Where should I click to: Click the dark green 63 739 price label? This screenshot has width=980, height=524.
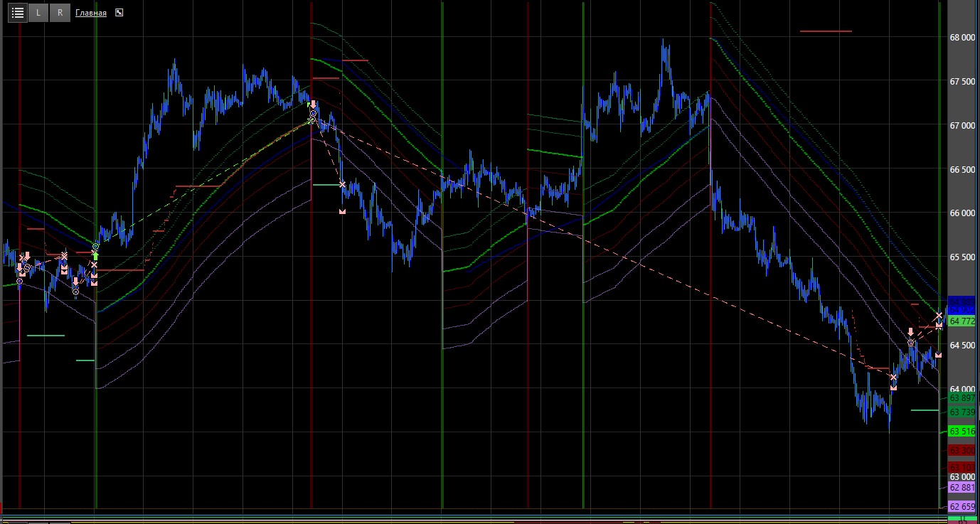coord(962,412)
